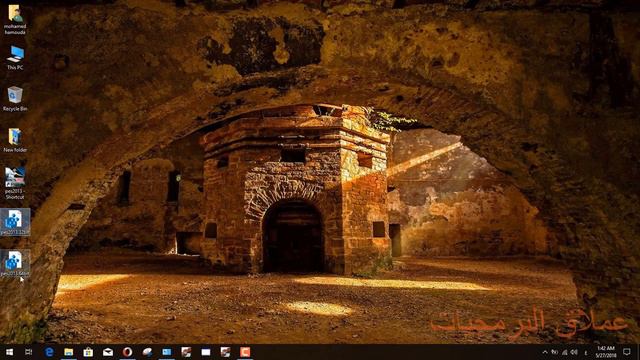This screenshot has height=360, width=640.
Task: Open the Windows Start menu
Action: click(9, 352)
